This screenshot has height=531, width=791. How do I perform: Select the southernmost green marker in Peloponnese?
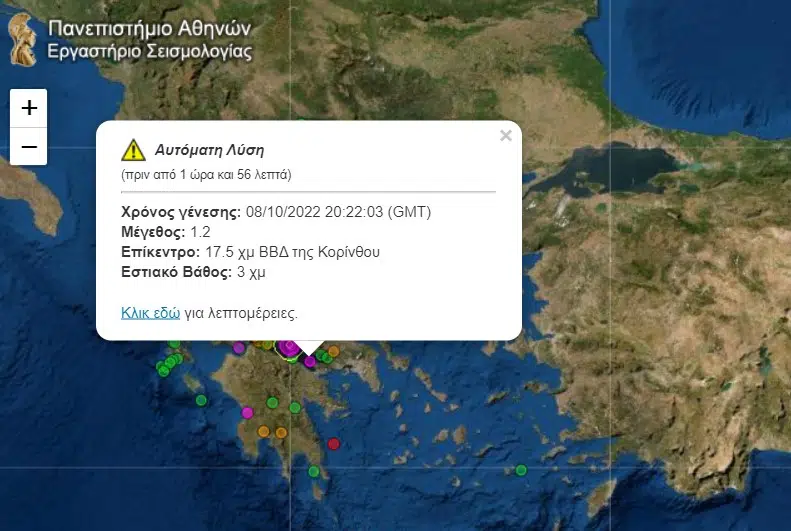tap(314, 471)
